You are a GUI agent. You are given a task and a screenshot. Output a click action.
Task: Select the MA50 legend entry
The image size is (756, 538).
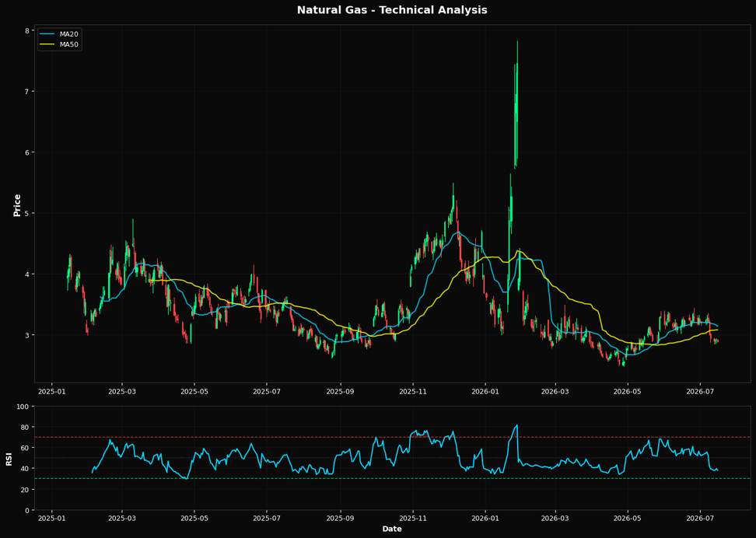(58, 44)
